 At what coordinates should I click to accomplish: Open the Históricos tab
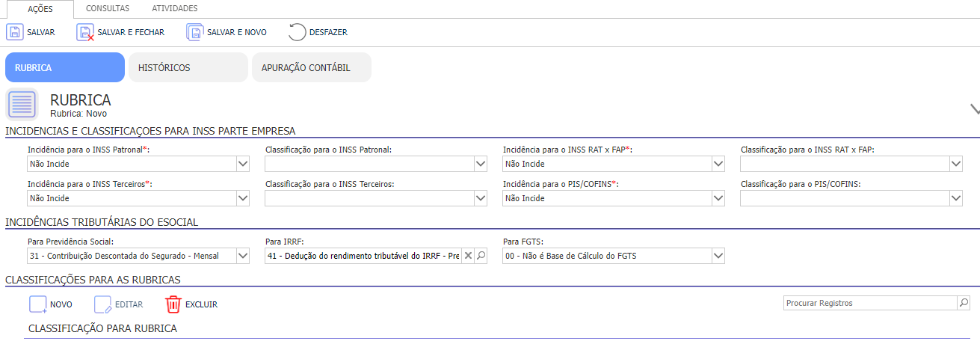[188, 67]
